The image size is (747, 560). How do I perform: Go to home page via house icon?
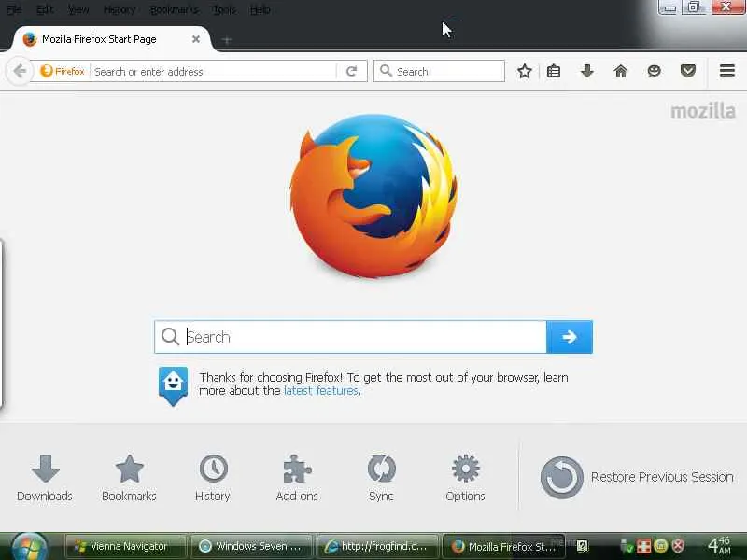[x=620, y=72]
